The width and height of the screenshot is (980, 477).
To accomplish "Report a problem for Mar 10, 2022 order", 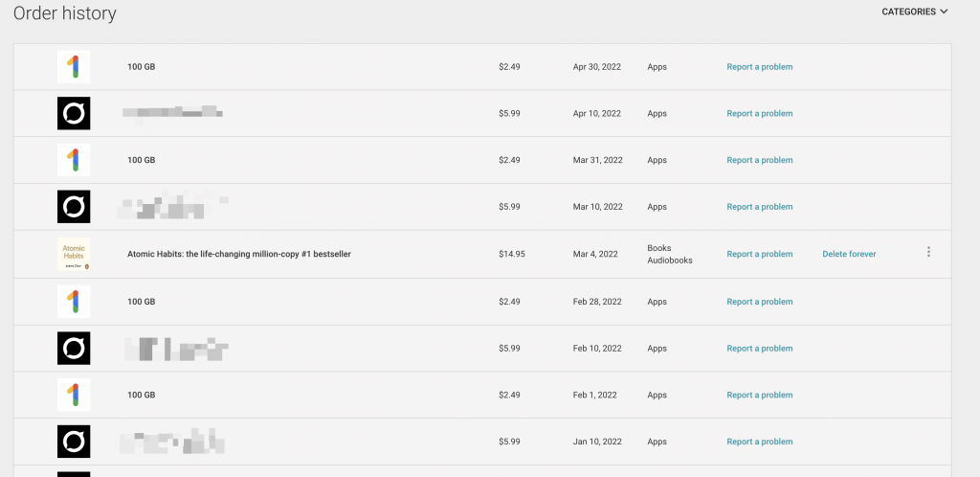I will pos(759,207).
